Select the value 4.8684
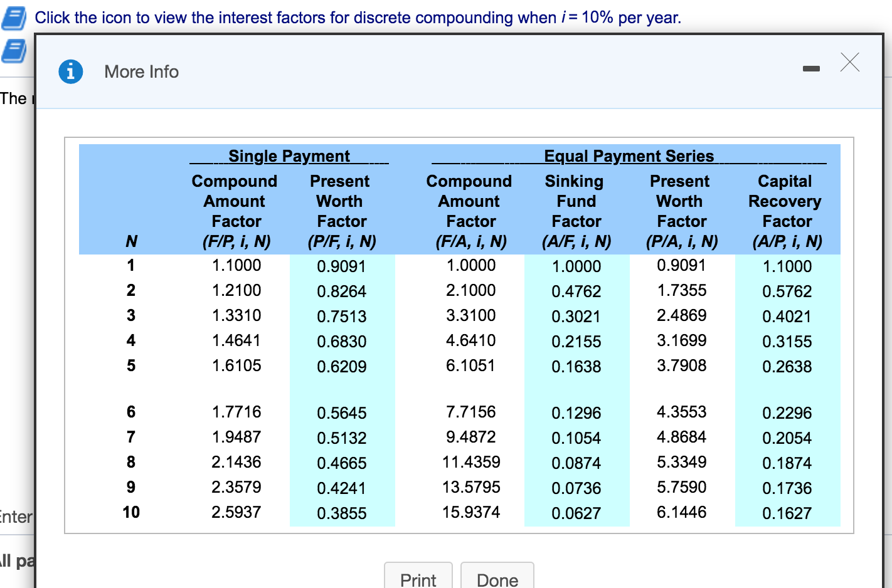This screenshot has height=588, width=892. pyautogui.click(x=682, y=437)
